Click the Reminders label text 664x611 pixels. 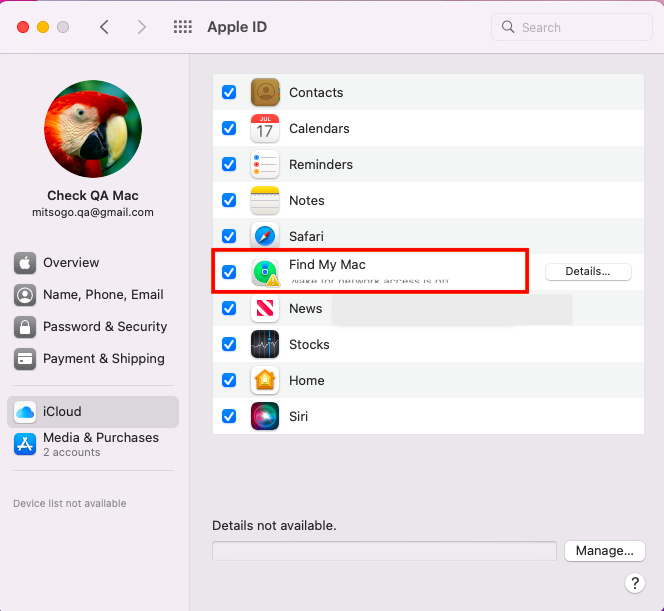[x=321, y=164]
